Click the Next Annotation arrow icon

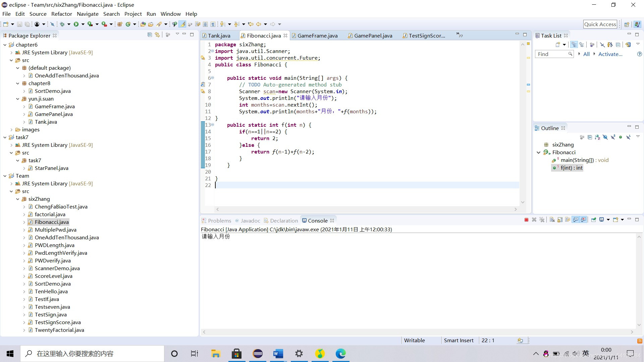click(222, 24)
